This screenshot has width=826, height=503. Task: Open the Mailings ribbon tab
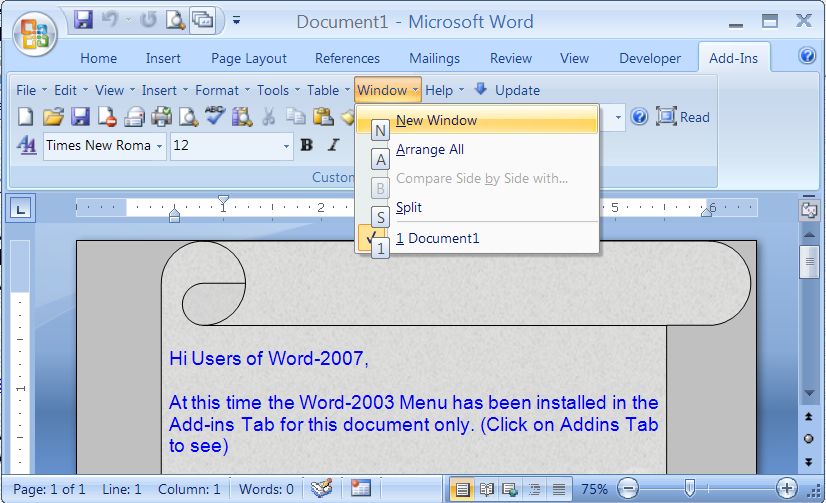click(434, 58)
